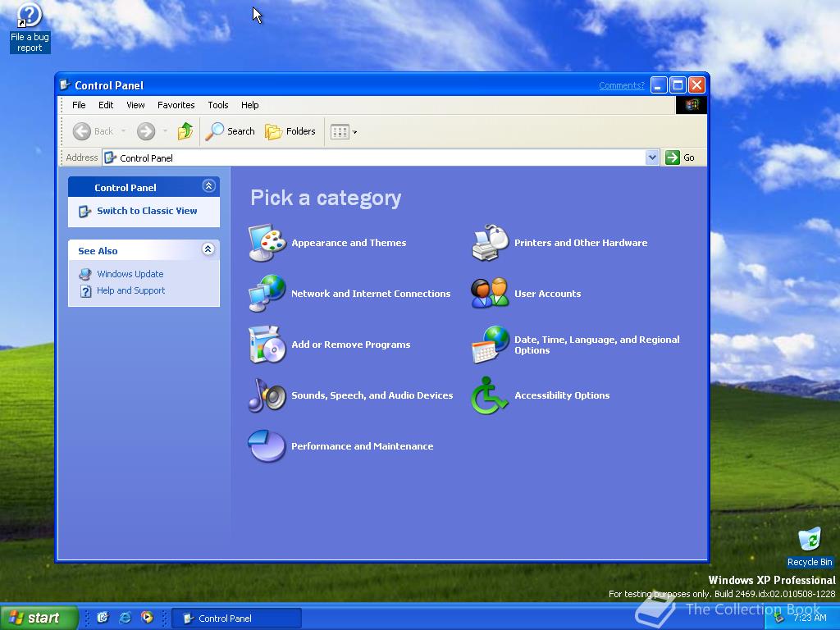Open the Add or Remove Programs CD icon
Viewport: 840px width, 630px height.
(x=267, y=344)
